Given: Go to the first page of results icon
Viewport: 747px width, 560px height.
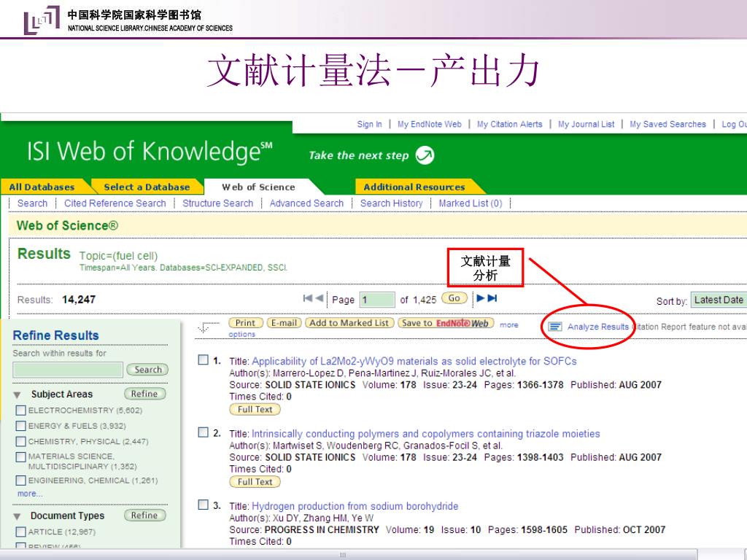Looking at the screenshot, I should pos(308,298).
